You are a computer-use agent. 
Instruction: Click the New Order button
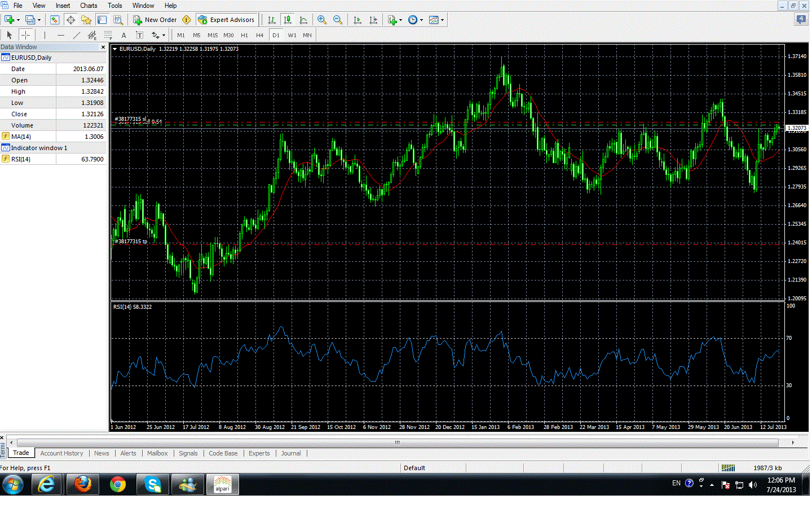(x=155, y=20)
